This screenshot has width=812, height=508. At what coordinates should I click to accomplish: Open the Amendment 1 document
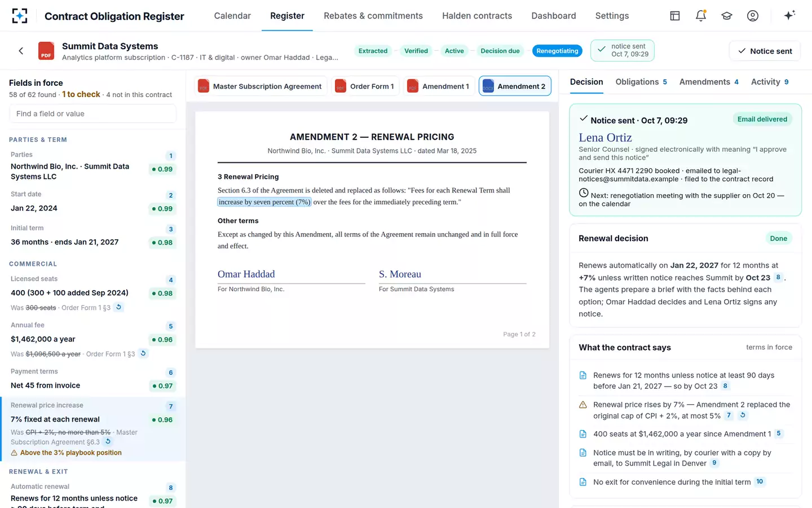439,86
